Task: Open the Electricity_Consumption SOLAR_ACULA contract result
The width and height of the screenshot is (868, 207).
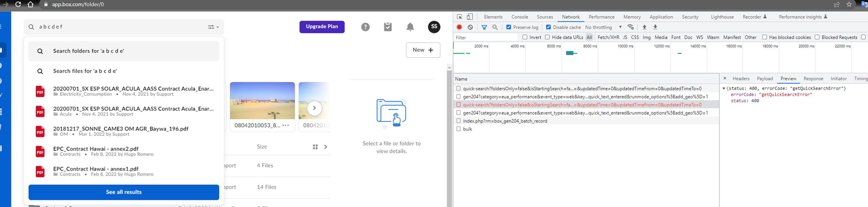Action: [x=124, y=91]
